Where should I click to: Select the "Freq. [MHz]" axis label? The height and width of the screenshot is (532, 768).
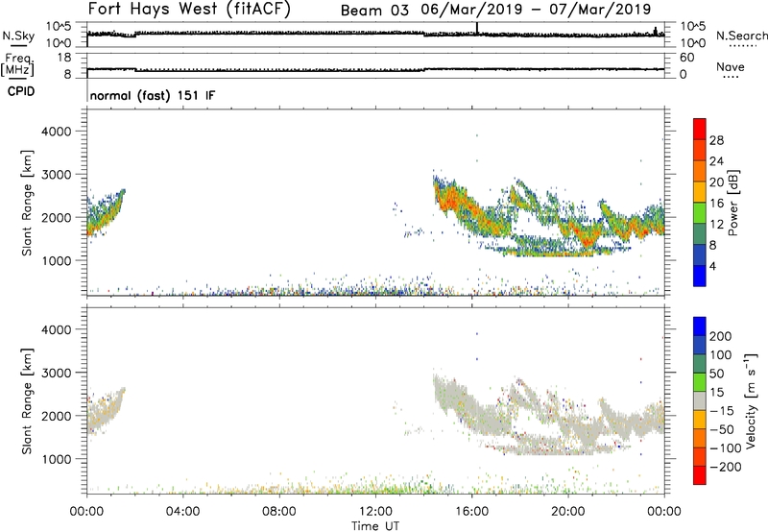(x=17, y=65)
